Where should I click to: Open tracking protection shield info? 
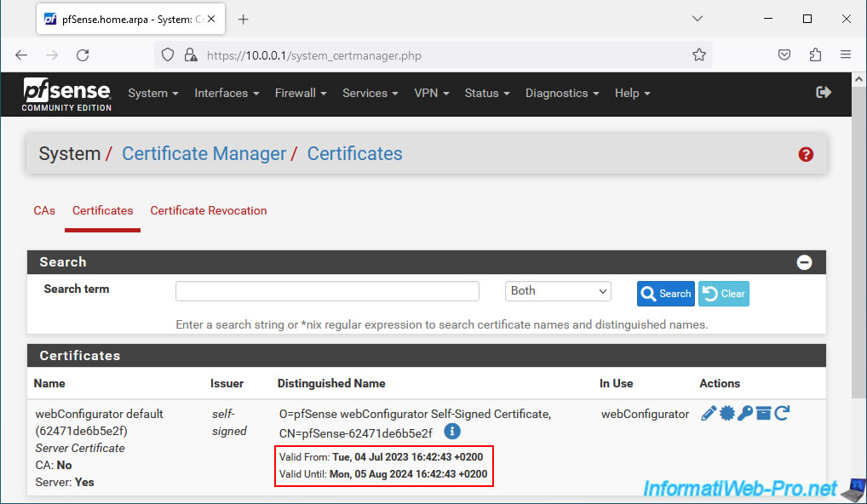(x=168, y=55)
